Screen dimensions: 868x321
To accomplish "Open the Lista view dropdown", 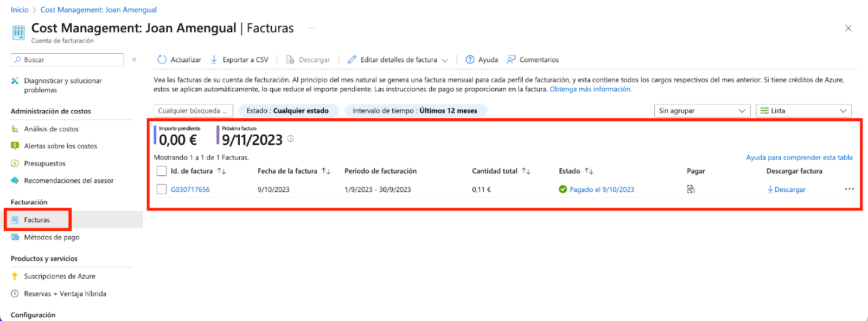I will point(803,111).
